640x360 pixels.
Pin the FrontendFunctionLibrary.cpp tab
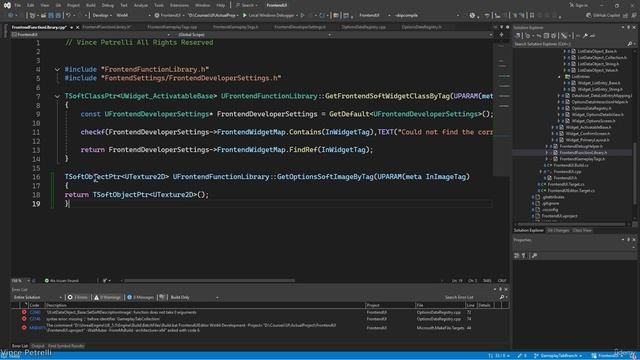point(71,27)
